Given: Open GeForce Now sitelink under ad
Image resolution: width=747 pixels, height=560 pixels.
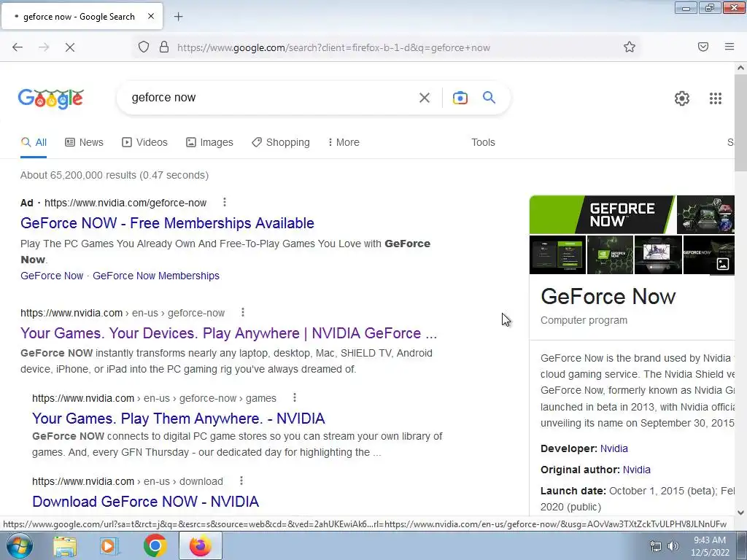Looking at the screenshot, I should coord(52,276).
